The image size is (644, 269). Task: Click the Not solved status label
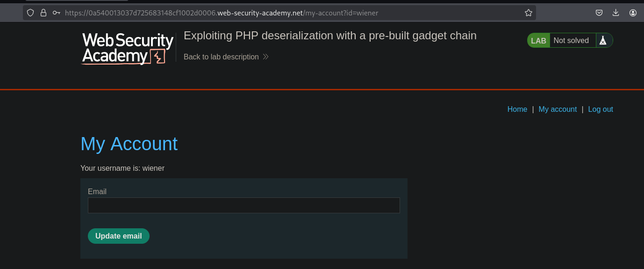click(x=571, y=41)
